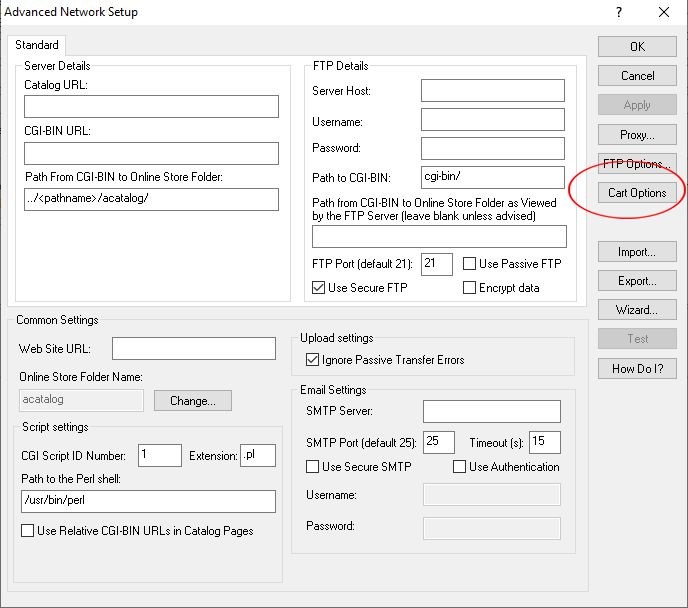
Task: Open the Proxy settings button
Action: click(637, 134)
